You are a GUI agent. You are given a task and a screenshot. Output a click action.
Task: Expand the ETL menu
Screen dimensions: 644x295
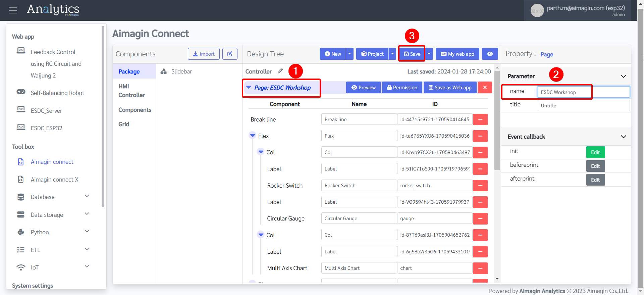(x=87, y=249)
